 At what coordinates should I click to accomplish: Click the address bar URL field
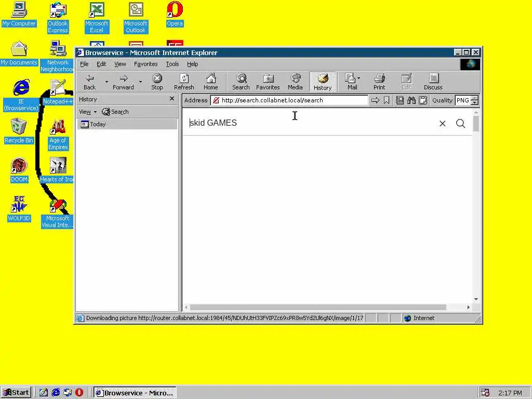[289, 100]
